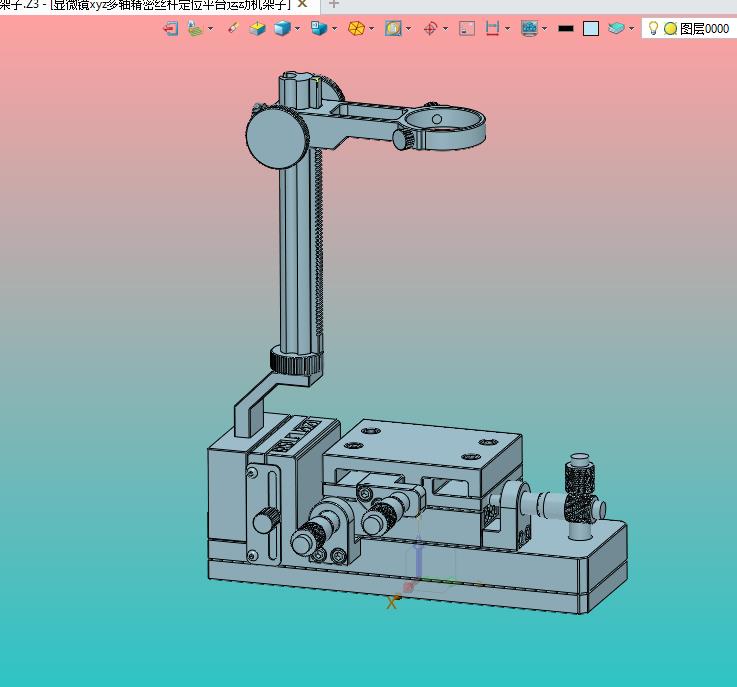737x687 pixels.
Task: Open dropdown next to shaded cube icon
Action: click(x=297, y=29)
